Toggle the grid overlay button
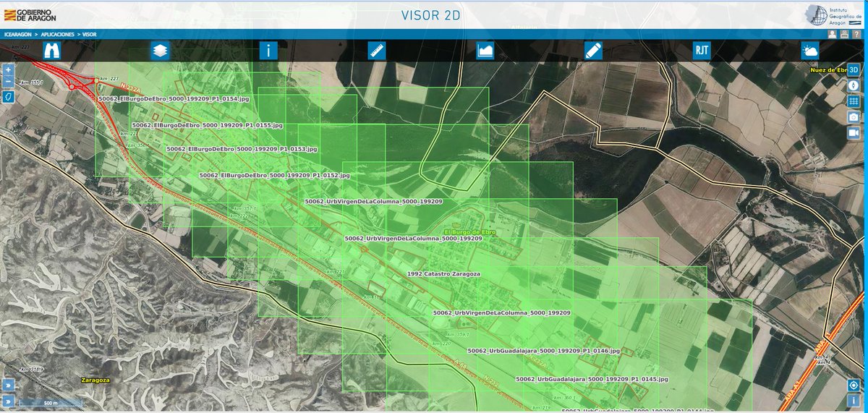 pos(854,101)
